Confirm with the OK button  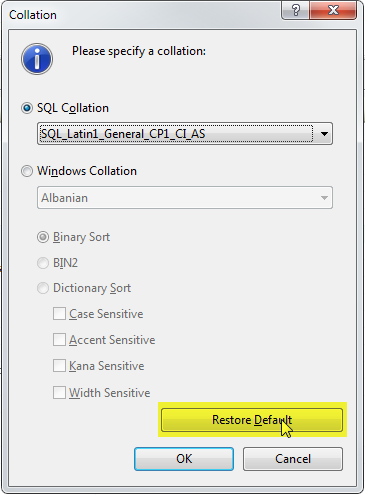[184, 459]
